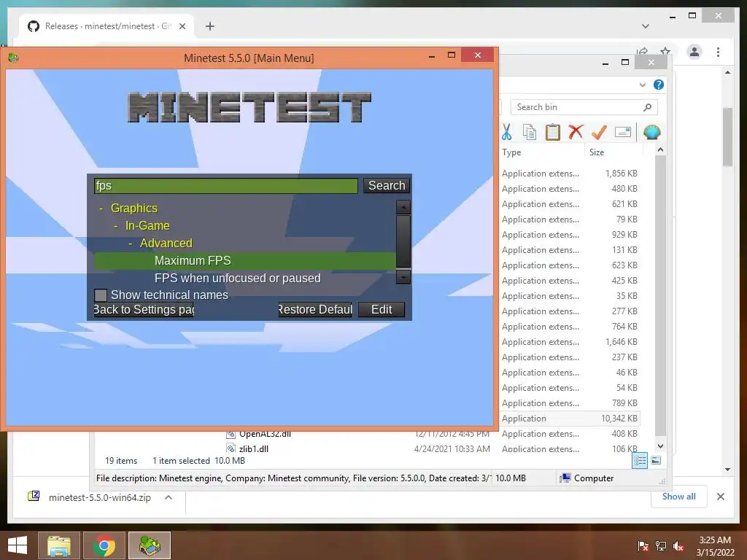
Task: Click the volume muted tray icon
Action: (x=678, y=546)
